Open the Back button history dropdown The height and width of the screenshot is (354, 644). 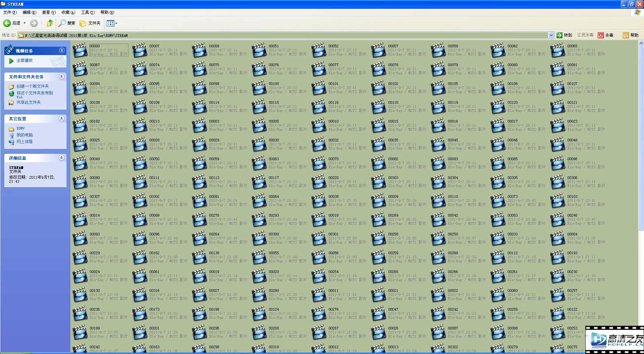point(24,23)
